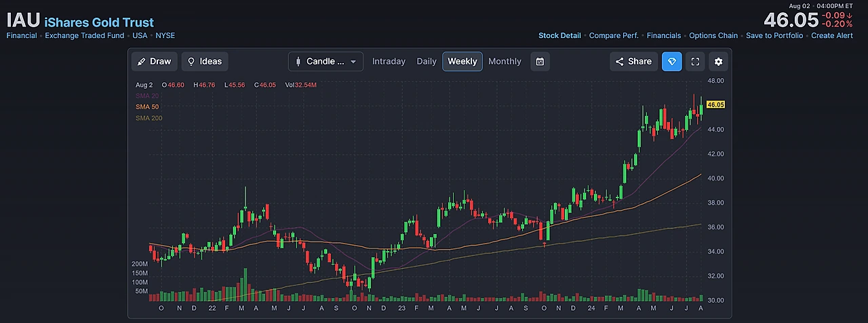
Task: Open the calendar date range icon
Action: [540, 61]
